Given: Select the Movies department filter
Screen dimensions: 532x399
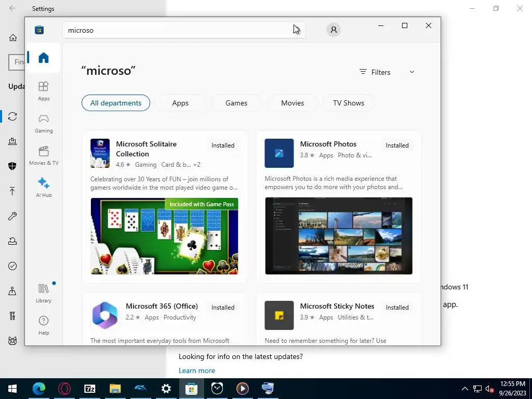Looking at the screenshot, I should 292,103.
